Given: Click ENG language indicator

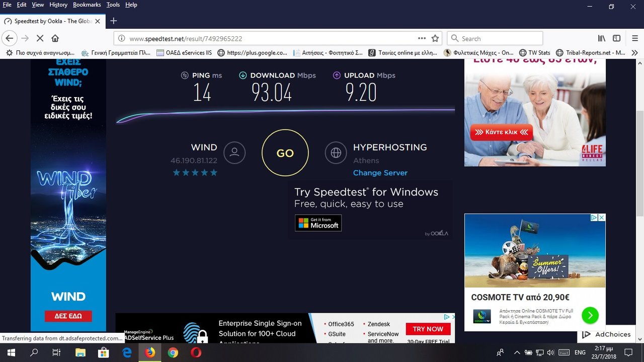Looking at the screenshot, I should tap(580, 352).
